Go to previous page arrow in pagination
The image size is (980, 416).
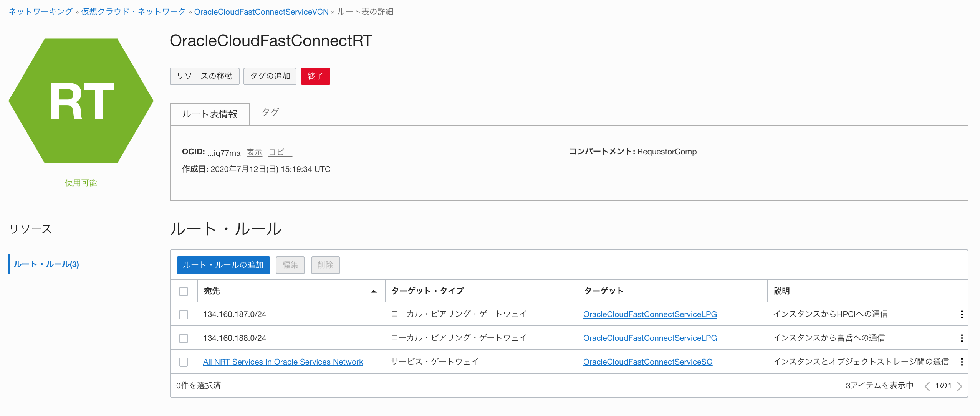(927, 386)
